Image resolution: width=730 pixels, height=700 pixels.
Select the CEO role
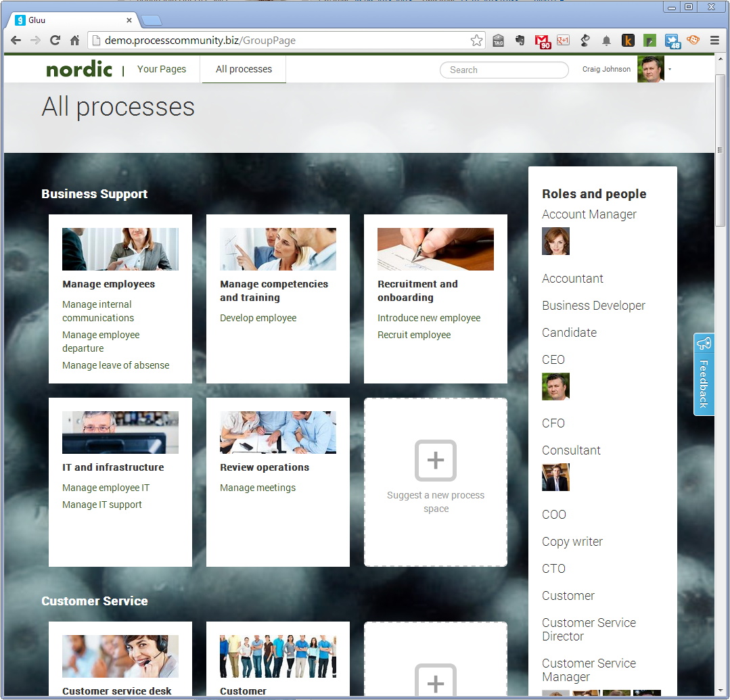pos(553,360)
